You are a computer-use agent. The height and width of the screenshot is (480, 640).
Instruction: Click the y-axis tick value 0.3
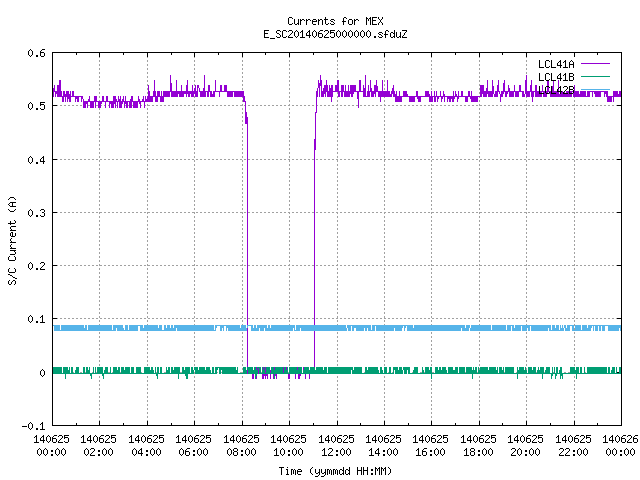[36, 213]
